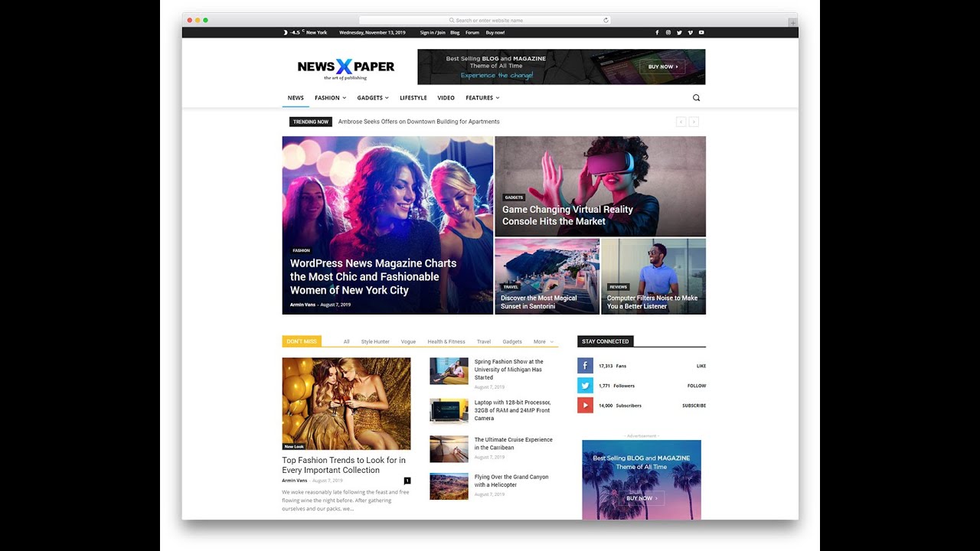
Task: Open Spring Fashion Show article thumbnail
Action: click(x=449, y=371)
